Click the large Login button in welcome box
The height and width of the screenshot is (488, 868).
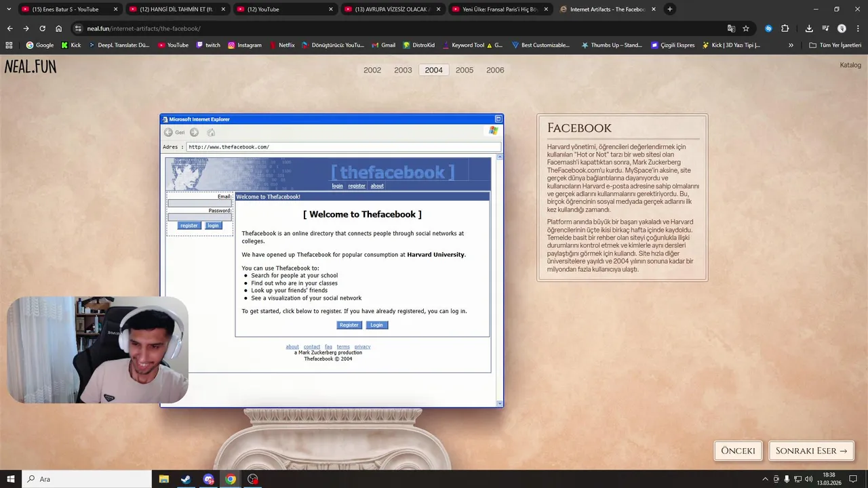(x=376, y=325)
